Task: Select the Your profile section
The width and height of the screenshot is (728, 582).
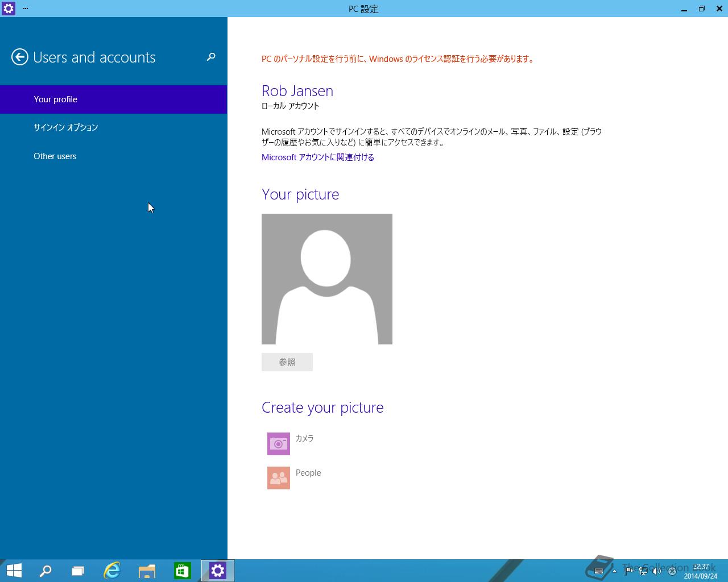Action: [114, 99]
